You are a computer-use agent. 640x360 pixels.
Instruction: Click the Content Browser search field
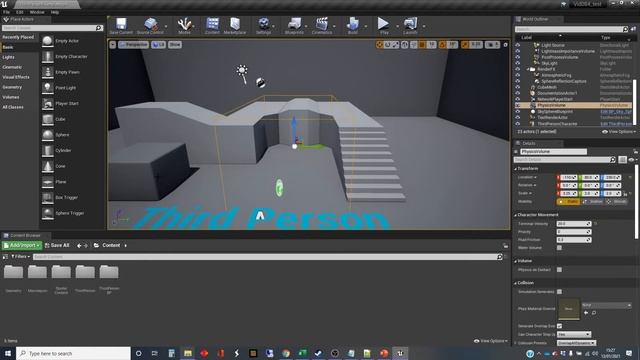268,257
